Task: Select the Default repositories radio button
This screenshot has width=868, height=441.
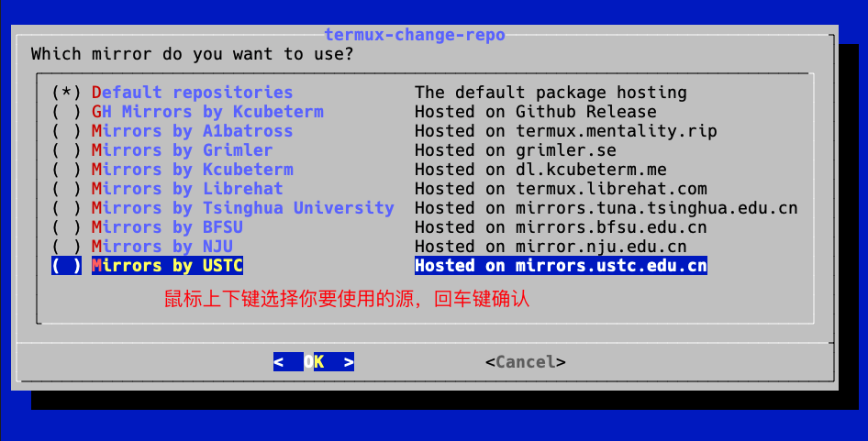Action: click(x=66, y=93)
